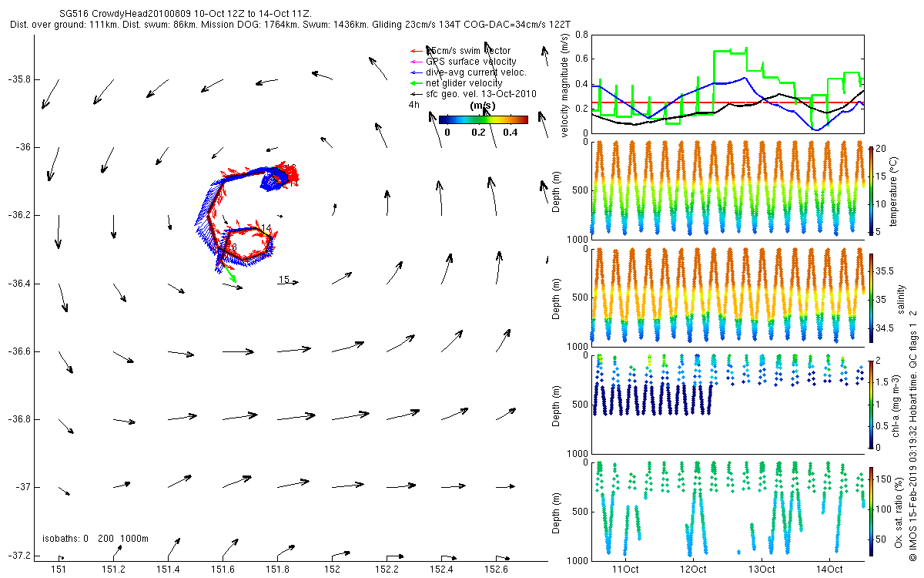Click the "velocity magnitude (m/s)" axis label

pos(565,86)
